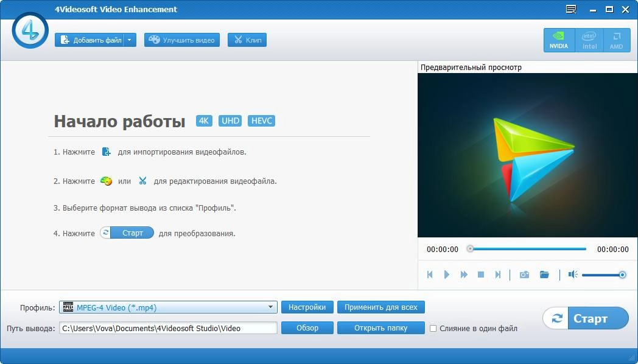The width and height of the screenshot is (638, 364).
Task: Open the Профиль format dropdown
Action: pos(168,307)
